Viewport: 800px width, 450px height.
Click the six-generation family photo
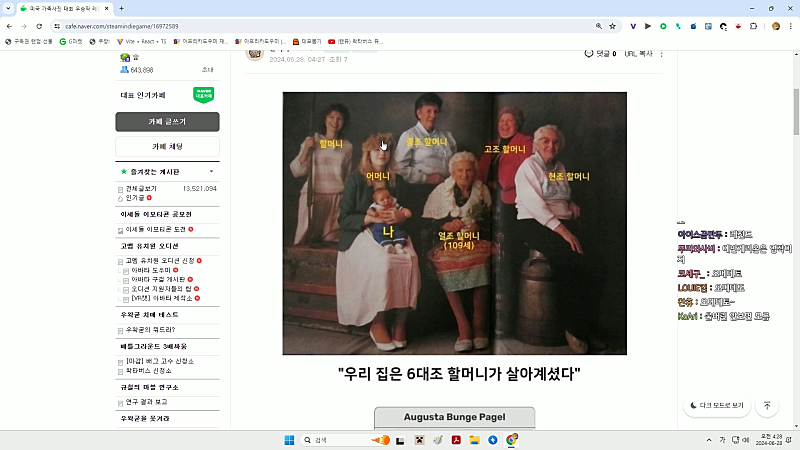454,223
